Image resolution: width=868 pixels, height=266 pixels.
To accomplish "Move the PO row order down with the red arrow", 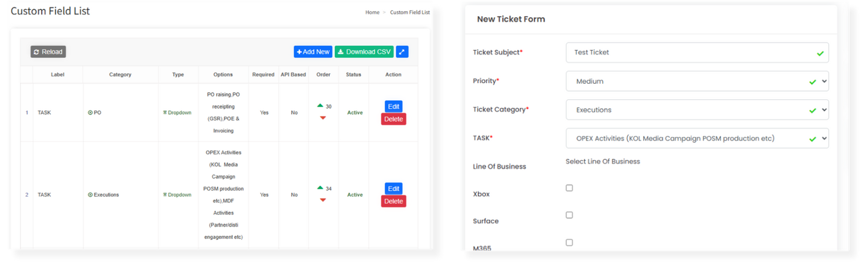I will (323, 118).
